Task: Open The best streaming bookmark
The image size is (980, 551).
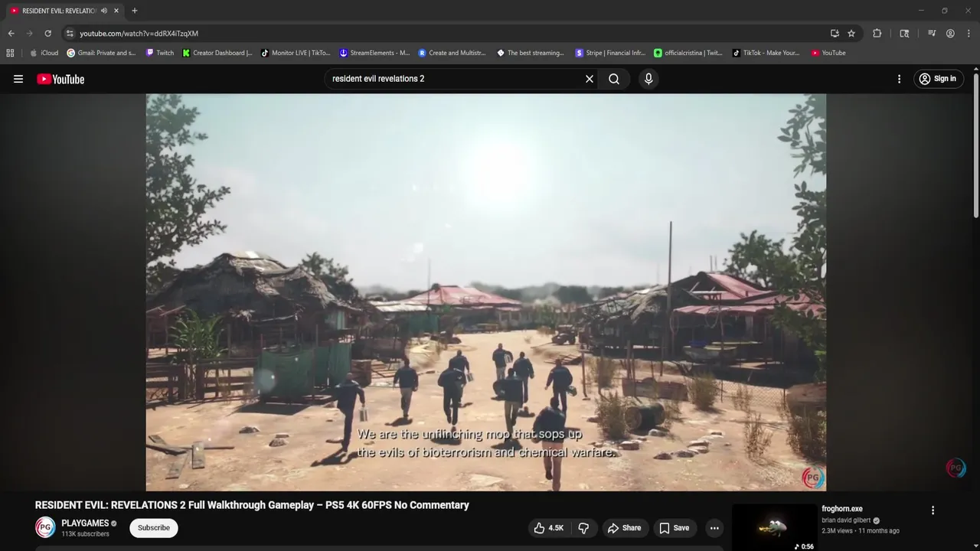Action: [x=531, y=53]
